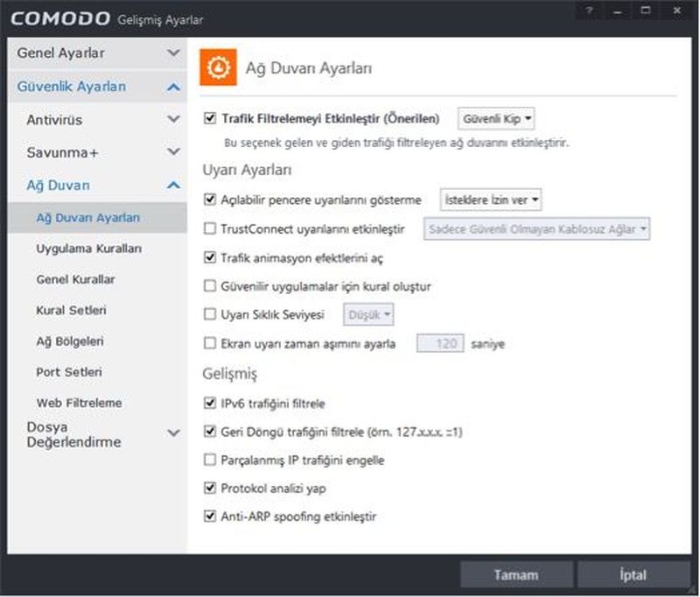Expand the Savunma+ chevron arrow

pyautogui.click(x=173, y=152)
